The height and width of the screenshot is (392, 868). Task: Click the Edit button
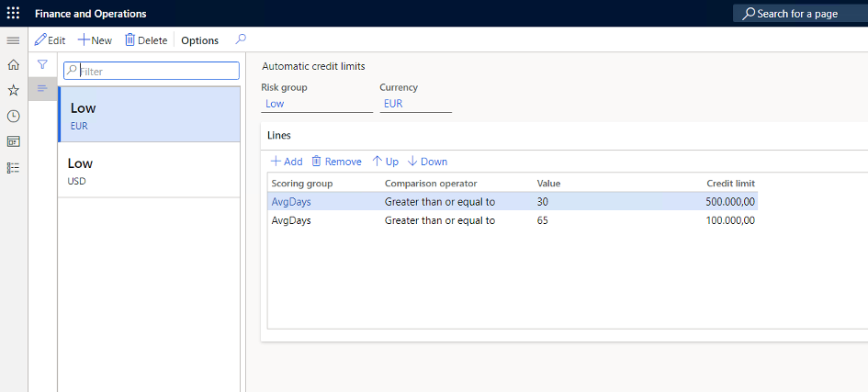click(x=50, y=40)
